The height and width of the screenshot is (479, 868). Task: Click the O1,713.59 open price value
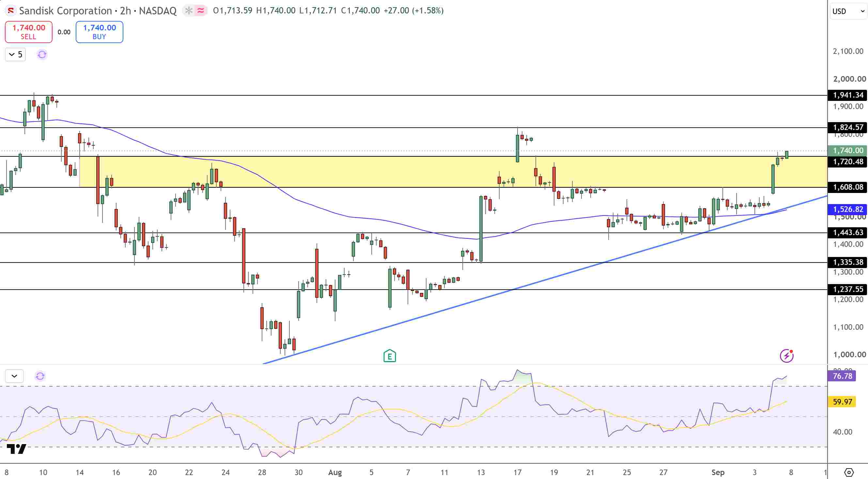pyautogui.click(x=233, y=11)
